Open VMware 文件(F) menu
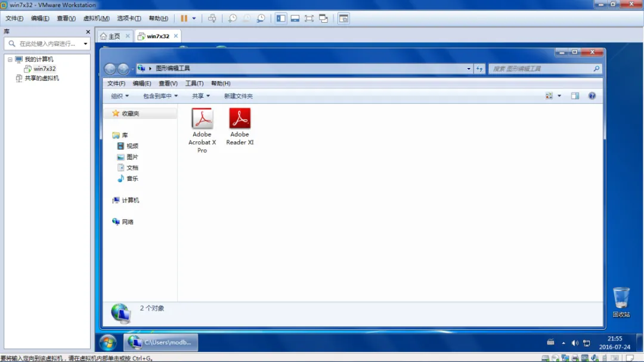Viewport: 644px width, 362px height. pos(14,18)
